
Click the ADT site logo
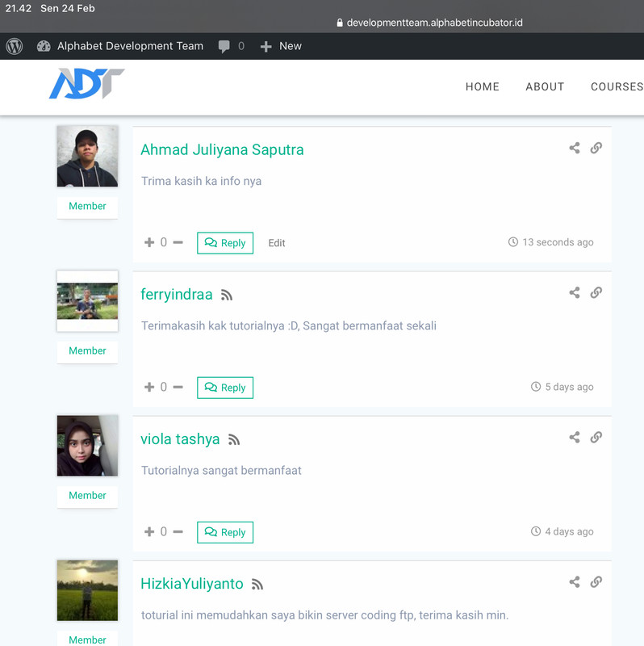pos(87,84)
